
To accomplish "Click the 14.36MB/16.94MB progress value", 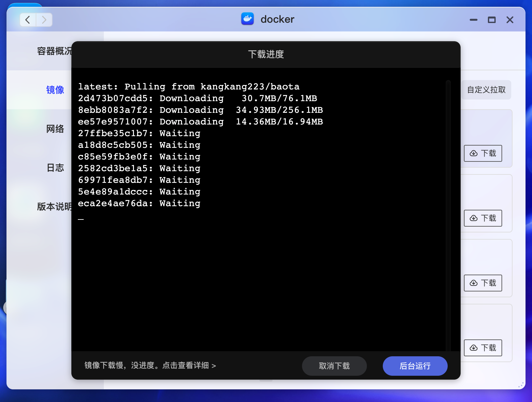I will pyautogui.click(x=279, y=122).
